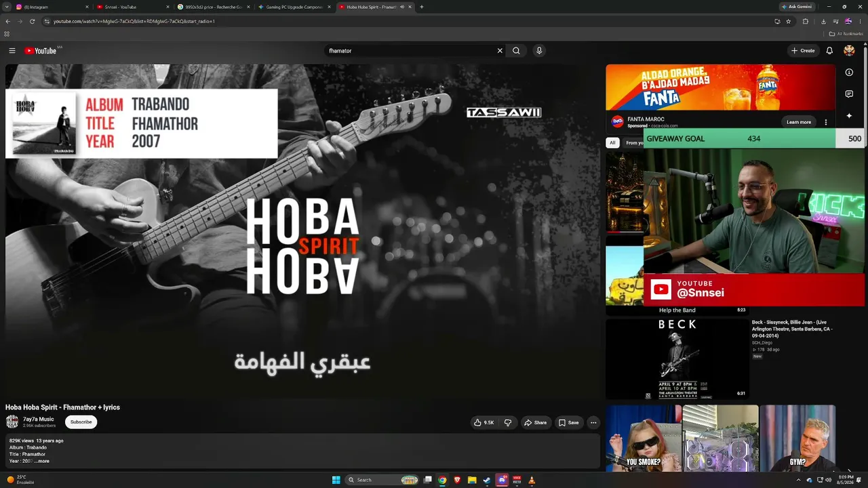Go to YouTube home via the logo
The width and height of the screenshot is (868, 488).
[x=41, y=51]
